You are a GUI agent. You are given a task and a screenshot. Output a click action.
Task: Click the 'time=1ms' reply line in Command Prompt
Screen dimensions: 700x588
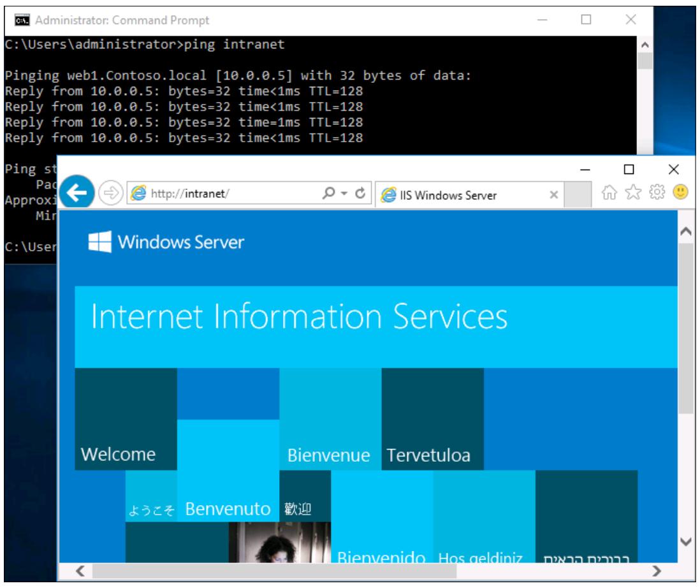(184, 122)
